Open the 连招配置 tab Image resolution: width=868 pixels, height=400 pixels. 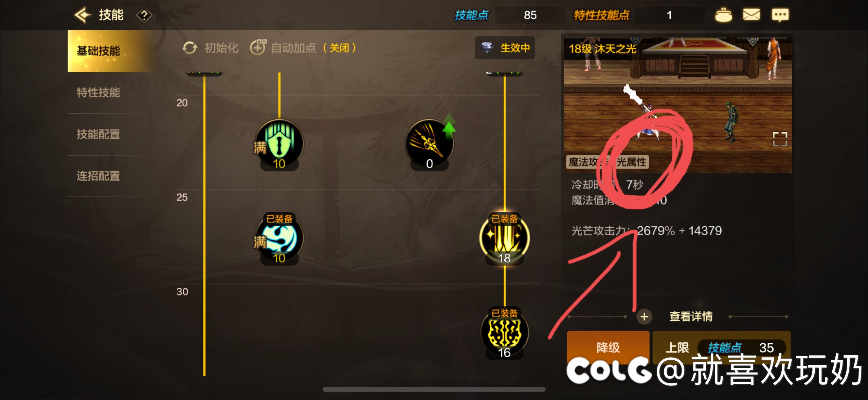coord(98,176)
